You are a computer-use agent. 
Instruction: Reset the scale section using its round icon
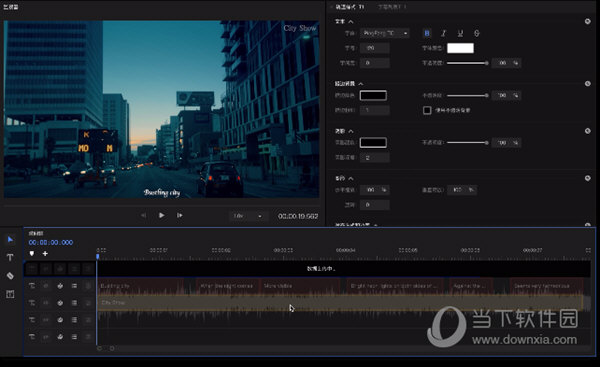[588, 178]
